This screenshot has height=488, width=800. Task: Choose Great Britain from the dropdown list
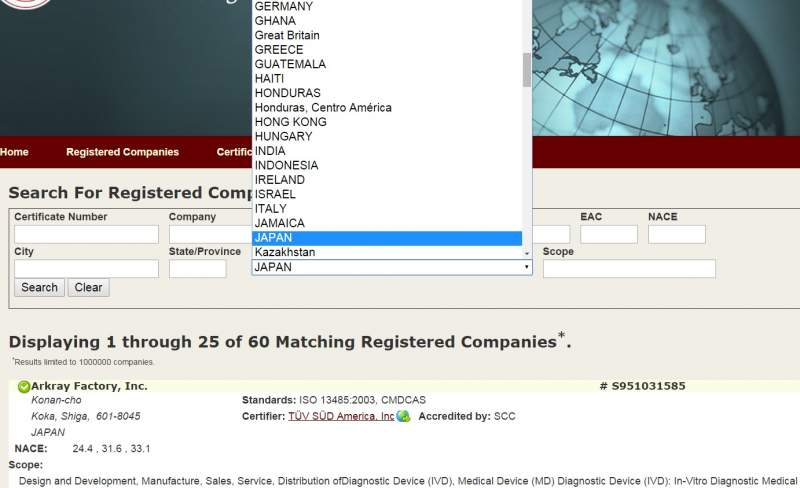(x=387, y=35)
